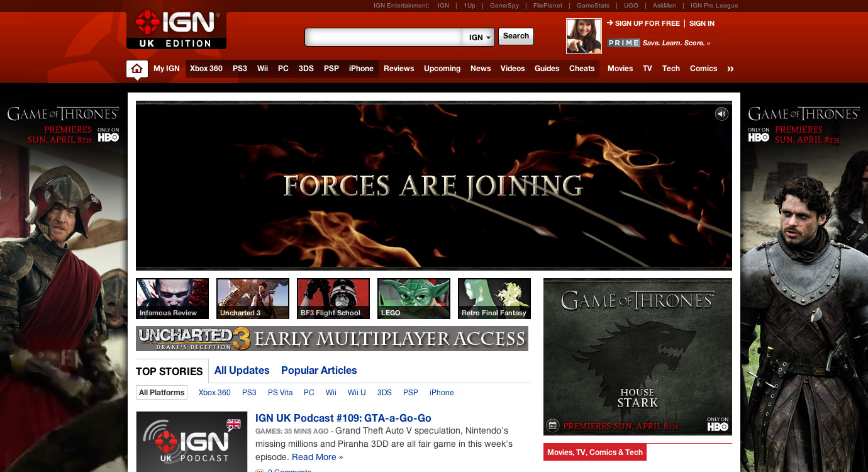
Task: Open the Uncharted 3 thumbnail
Action: click(253, 299)
